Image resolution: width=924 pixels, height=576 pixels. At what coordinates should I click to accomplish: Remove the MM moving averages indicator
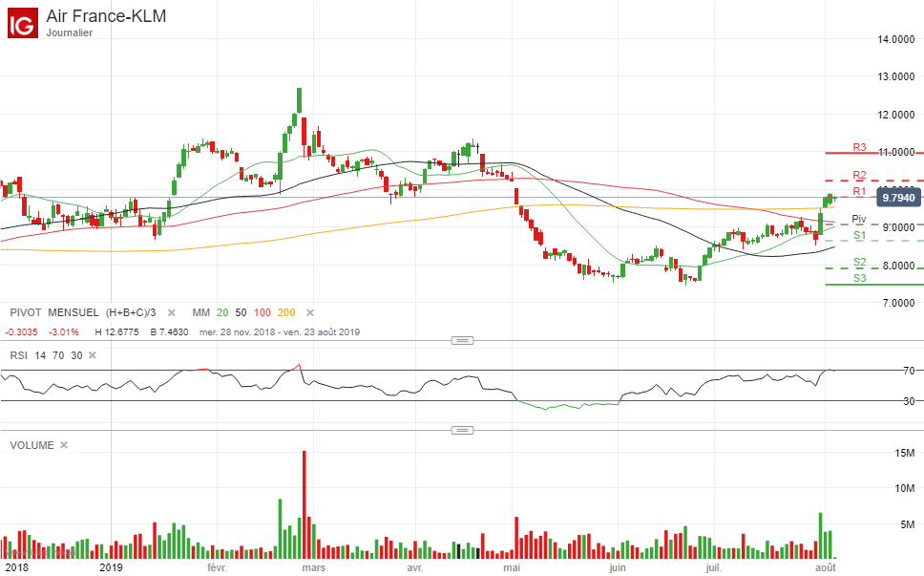[310, 313]
